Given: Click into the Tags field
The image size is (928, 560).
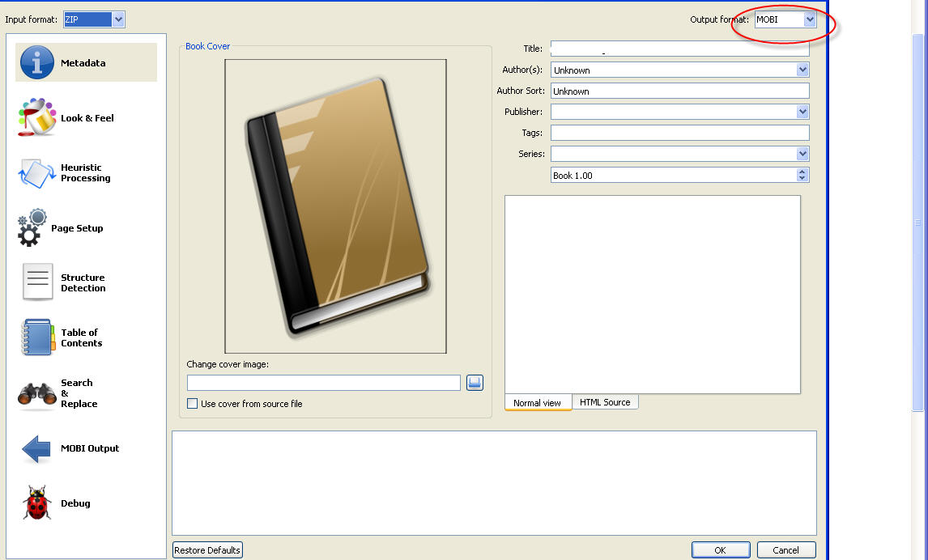Looking at the screenshot, I should point(679,133).
